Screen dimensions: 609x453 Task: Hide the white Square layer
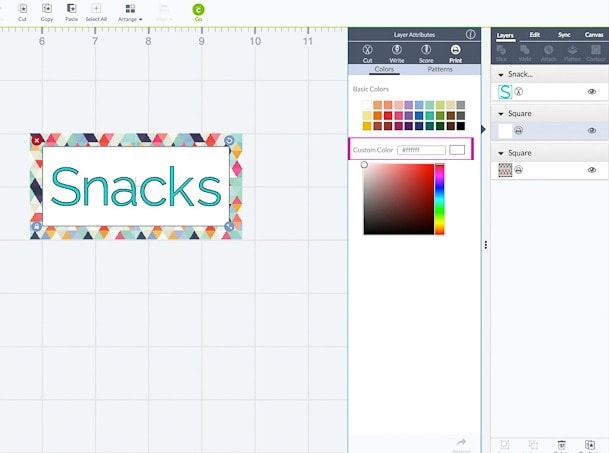point(592,131)
